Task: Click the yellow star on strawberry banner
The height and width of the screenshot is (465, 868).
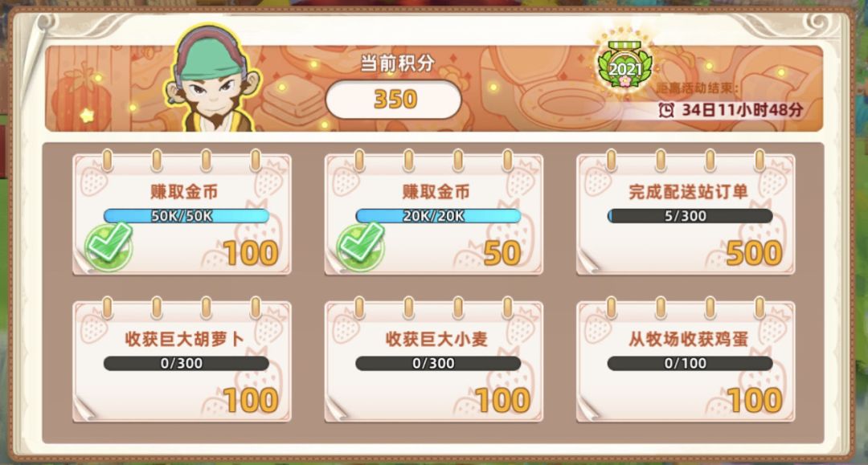Action: click(87, 115)
